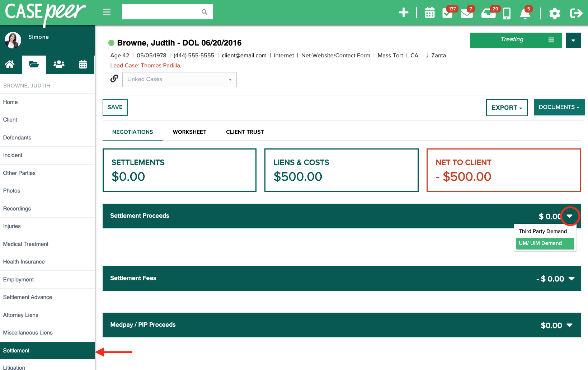This screenshot has width=588, height=370.
Task: Select UM/UIM Demand from the menu
Action: click(545, 243)
